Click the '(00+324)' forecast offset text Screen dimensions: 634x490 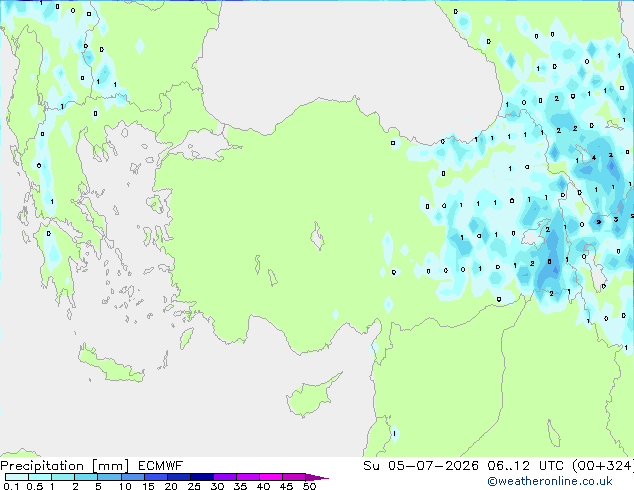click(x=603, y=466)
